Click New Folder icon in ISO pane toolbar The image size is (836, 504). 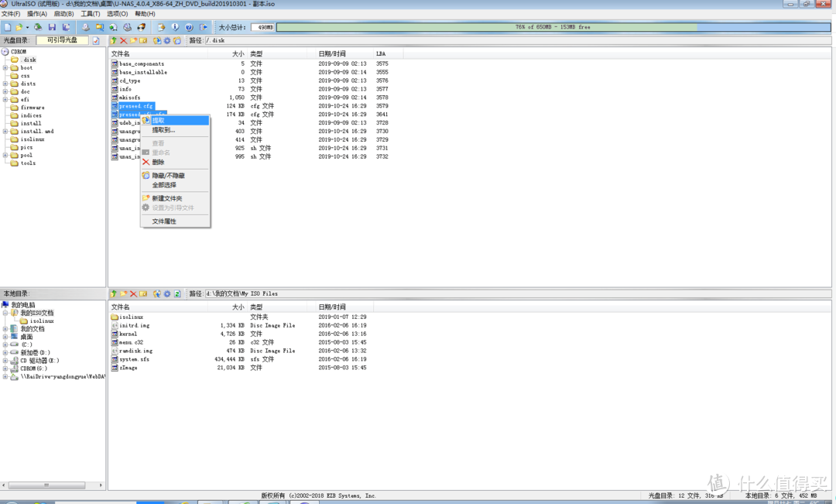coord(133,40)
